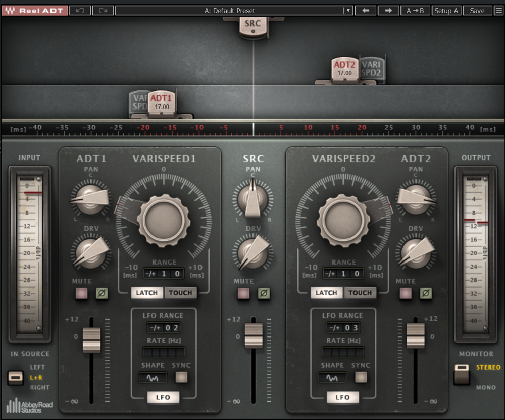Select the ADT2 17.00 marker
Screen dimensions: 505x420
[344, 69]
